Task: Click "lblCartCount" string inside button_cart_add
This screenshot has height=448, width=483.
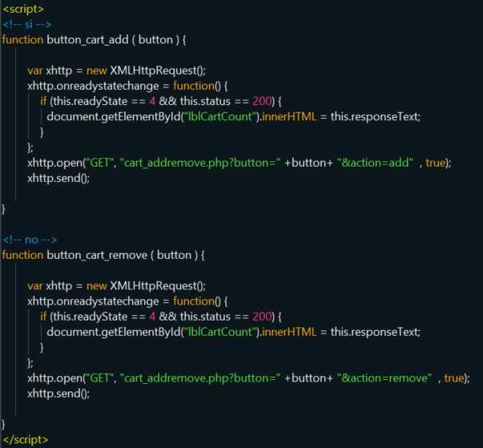Action: pos(220,117)
